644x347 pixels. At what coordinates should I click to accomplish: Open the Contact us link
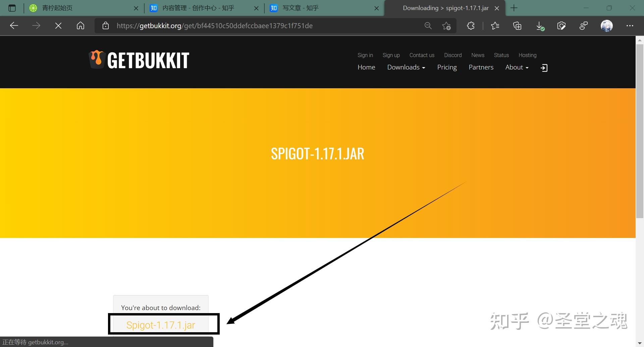click(x=422, y=55)
